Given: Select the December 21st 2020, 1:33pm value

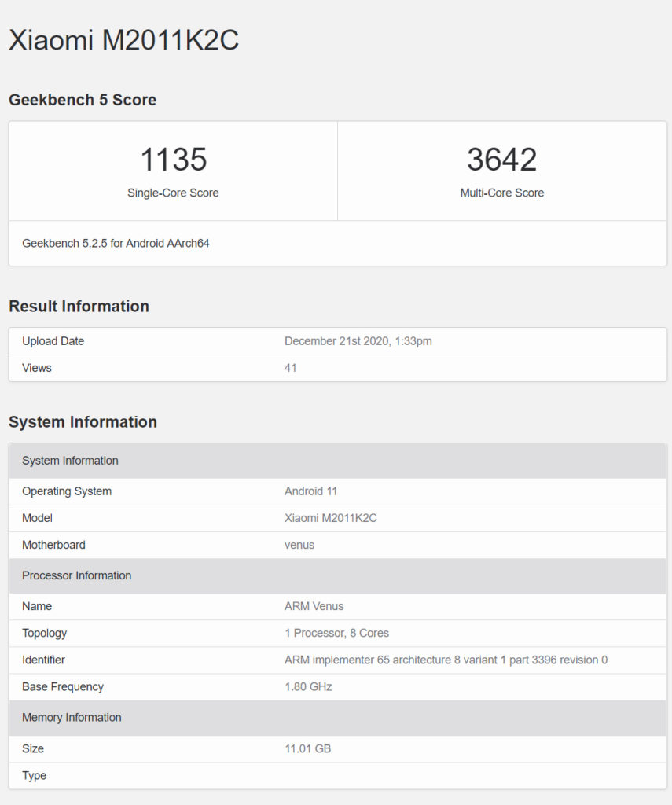Looking at the screenshot, I should [x=358, y=341].
